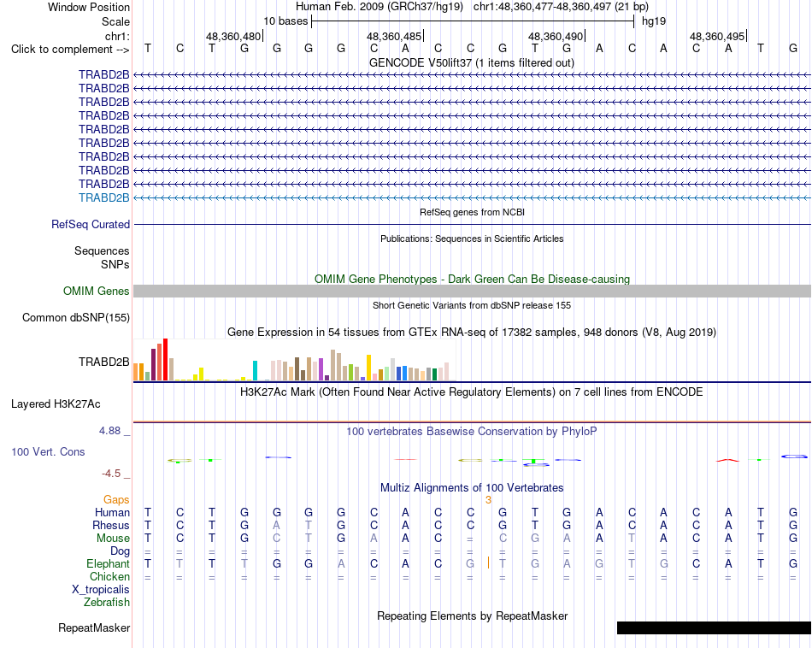The width and height of the screenshot is (812, 648).
Task: Click the RefSeq Curated track label
Action: pos(91,224)
